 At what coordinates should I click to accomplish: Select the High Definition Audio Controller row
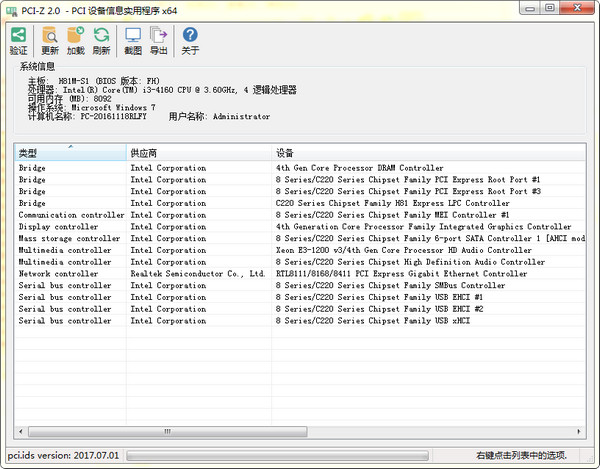click(300, 262)
